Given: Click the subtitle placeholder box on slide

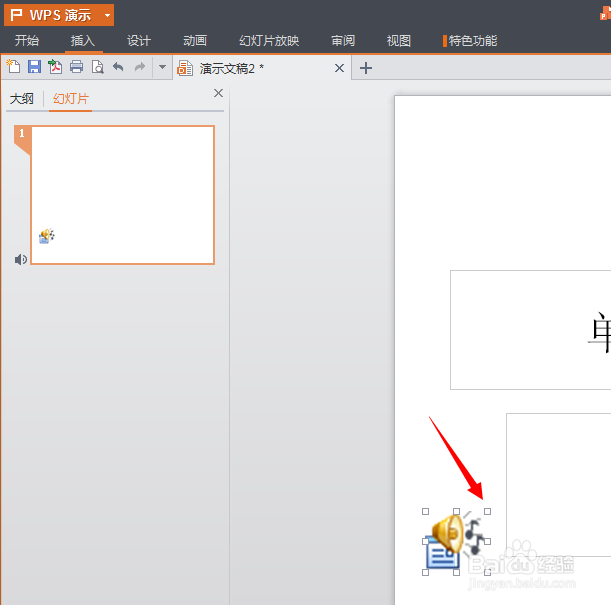Looking at the screenshot, I should (x=558, y=485).
